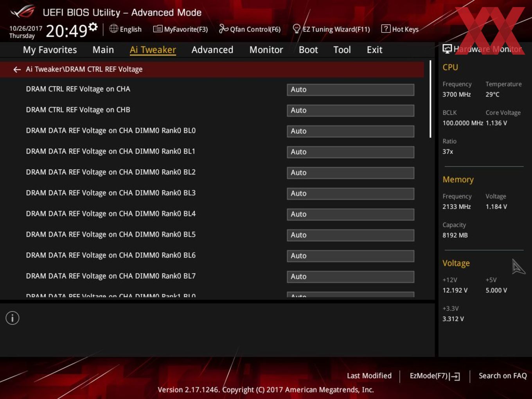Click the memory capacity 8192 MB
Screen dimensions: 532x399
pos(455,235)
